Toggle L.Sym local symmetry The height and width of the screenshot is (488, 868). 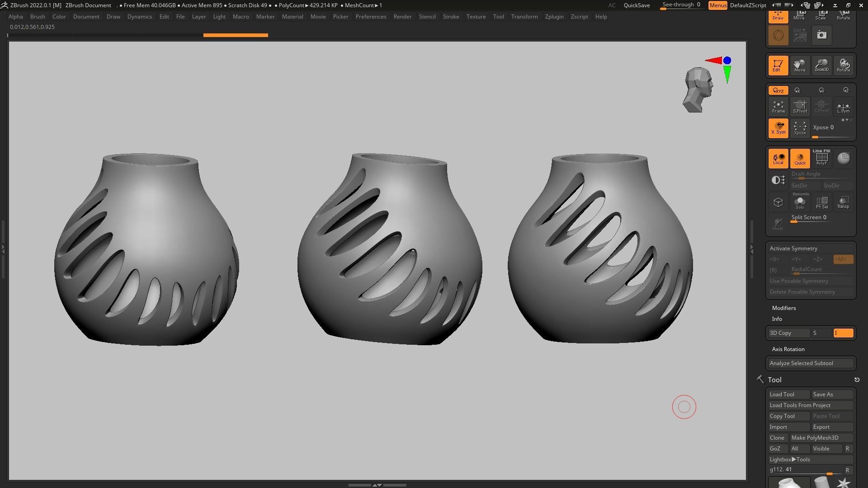[843, 107]
